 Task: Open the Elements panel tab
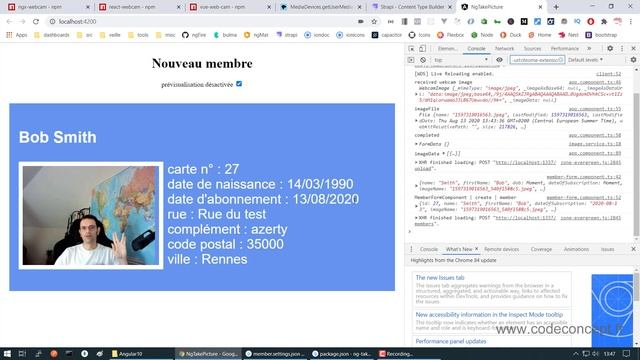(447, 49)
